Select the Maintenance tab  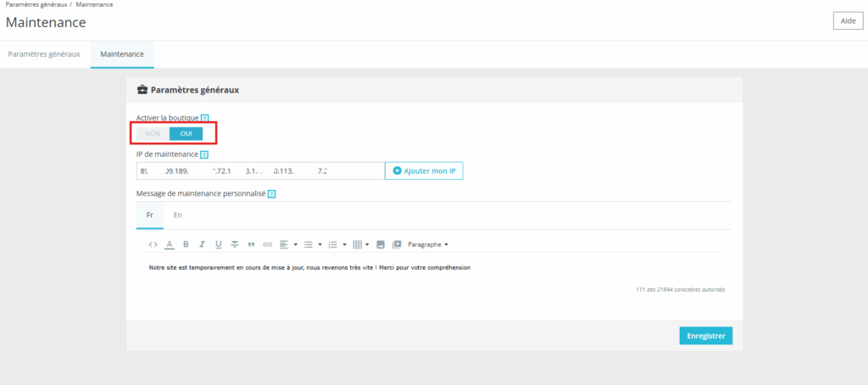(122, 54)
